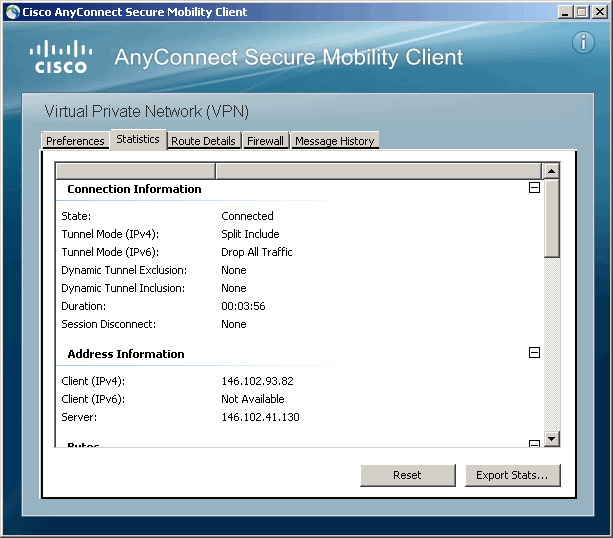
Task: Collapse the Connection Information section
Action: pos(534,188)
